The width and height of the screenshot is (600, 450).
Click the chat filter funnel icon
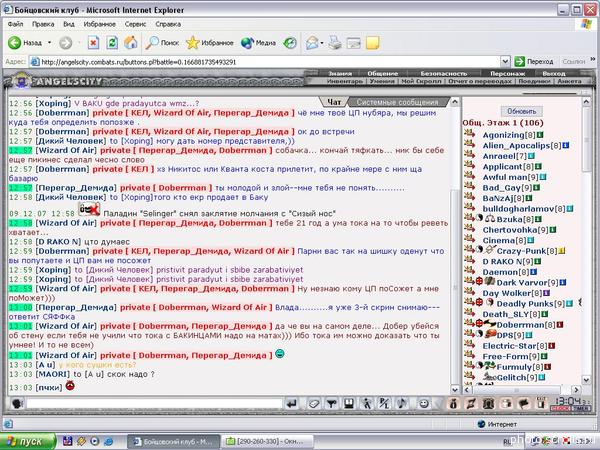(331, 403)
